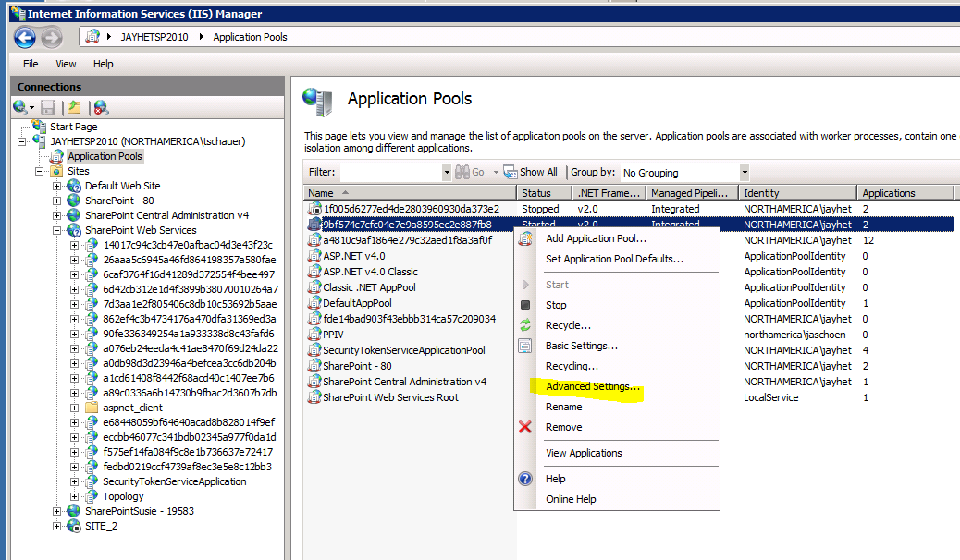Expand the SecurityTokenServiceApplication tree node
This screenshot has height=560, width=960.
tap(74, 481)
